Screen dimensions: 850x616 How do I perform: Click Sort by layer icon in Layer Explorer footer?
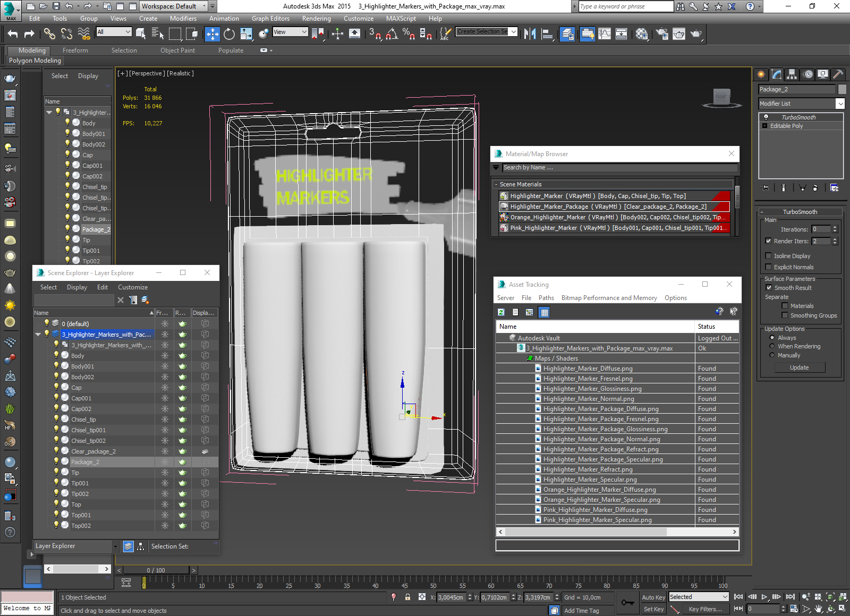click(x=128, y=546)
